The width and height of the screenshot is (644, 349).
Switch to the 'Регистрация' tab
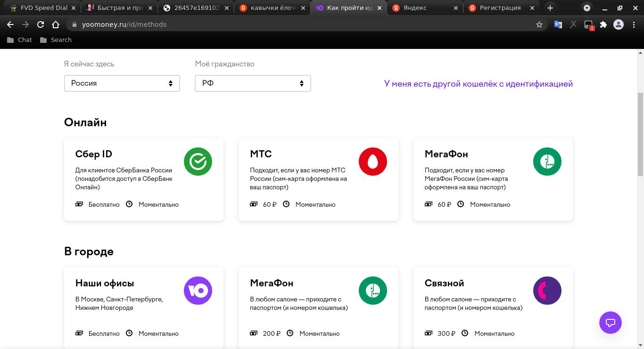(x=500, y=8)
